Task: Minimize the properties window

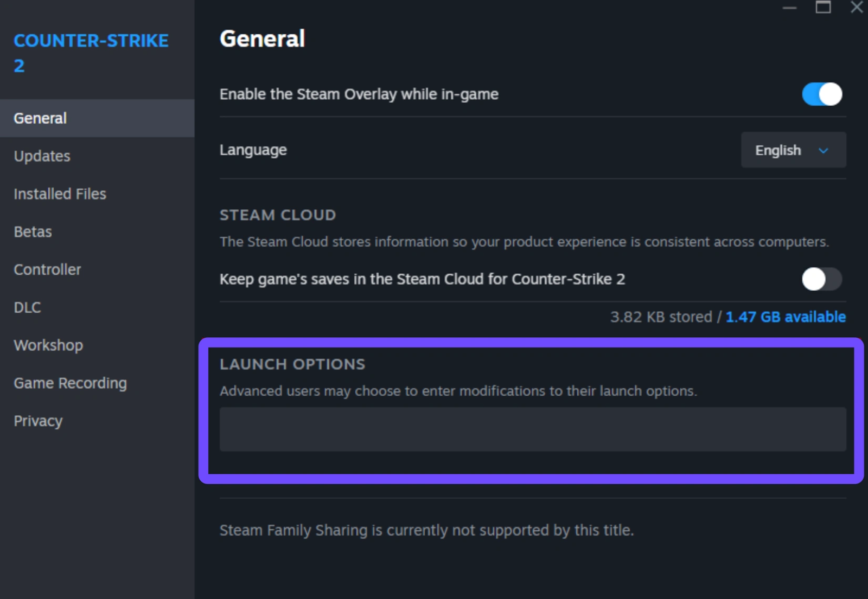Action: 789,8
